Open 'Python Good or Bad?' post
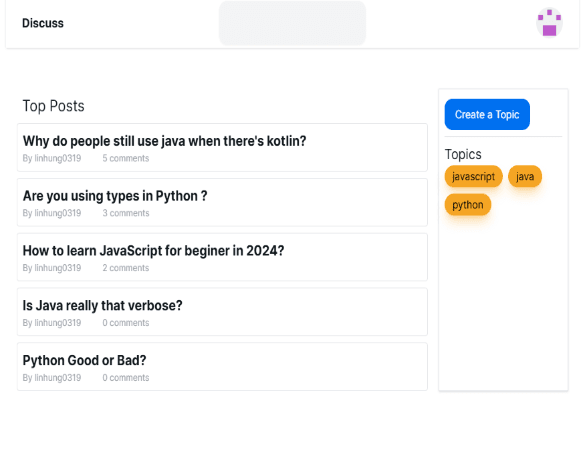Viewport: 585px width, 460px height. tap(84, 360)
